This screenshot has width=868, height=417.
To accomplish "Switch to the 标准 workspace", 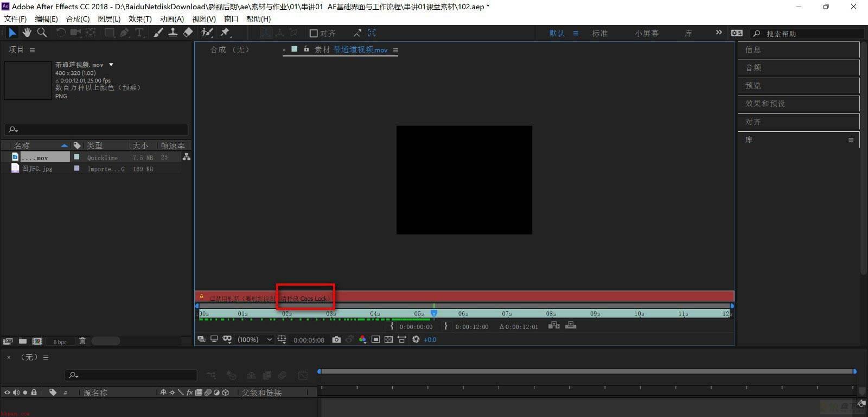I will coord(600,33).
